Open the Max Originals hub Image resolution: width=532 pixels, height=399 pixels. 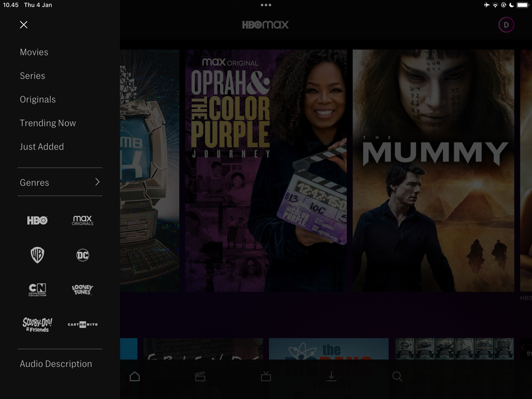click(82, 220)
